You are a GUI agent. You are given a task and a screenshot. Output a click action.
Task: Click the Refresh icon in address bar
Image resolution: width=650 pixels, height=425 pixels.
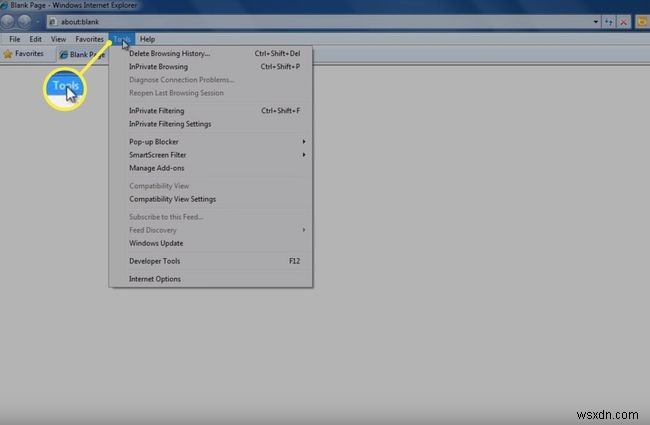point(609,22)
